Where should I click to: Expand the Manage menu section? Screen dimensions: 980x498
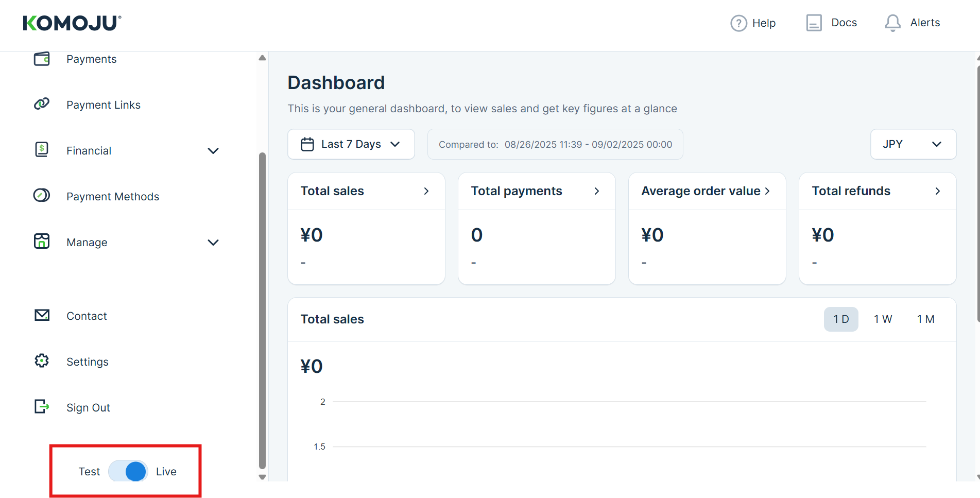213,243
